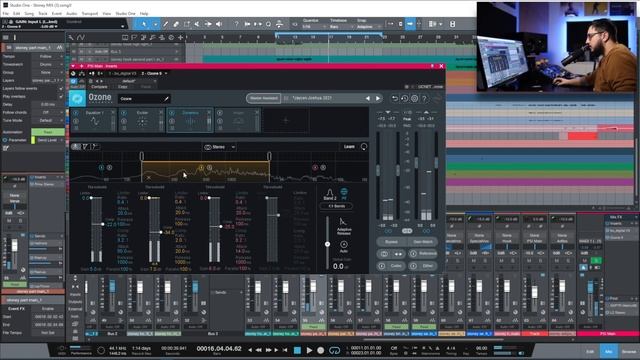Toggle Exciter module power button

124,113
